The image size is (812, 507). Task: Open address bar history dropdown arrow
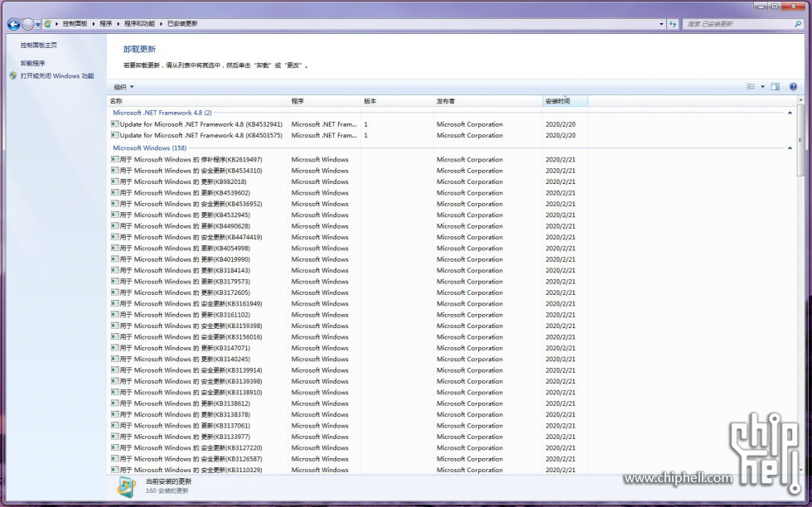(661, 24)
